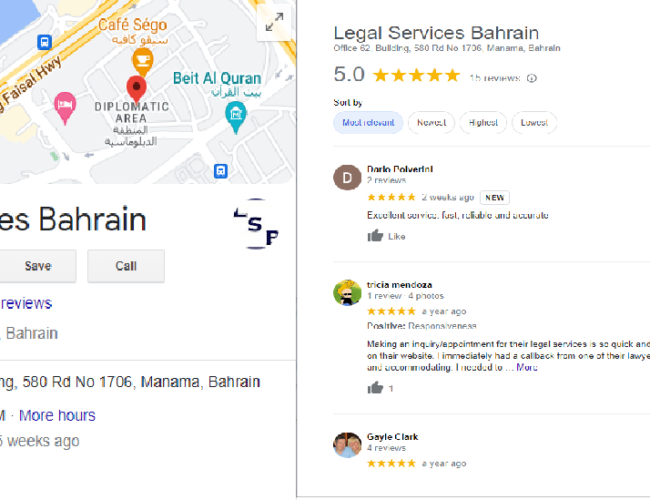Screen dimensions: 650x500
Task: Sort reviews by Highest rating
Action: (483, 123)
